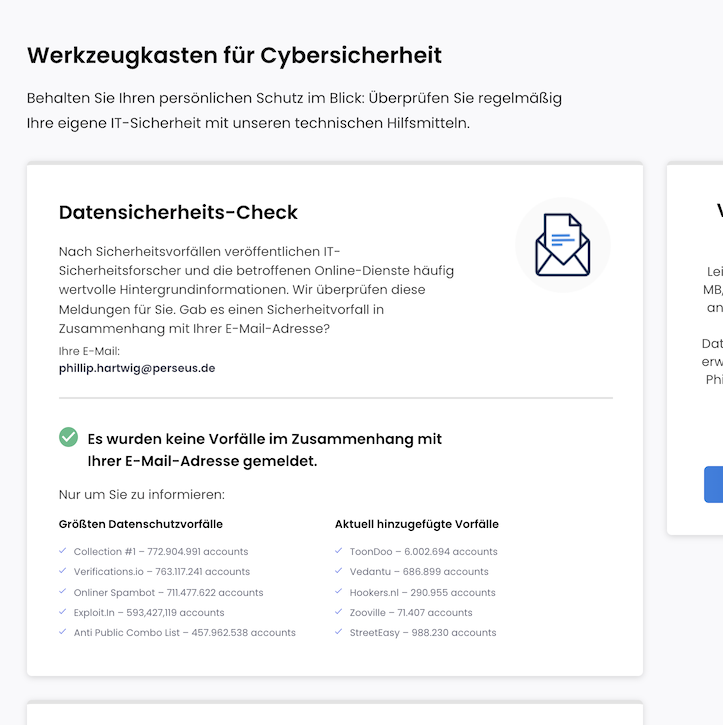Screen dimensions: 723x725
Task: Click the no incidents reported message
Action: point(264,449)
